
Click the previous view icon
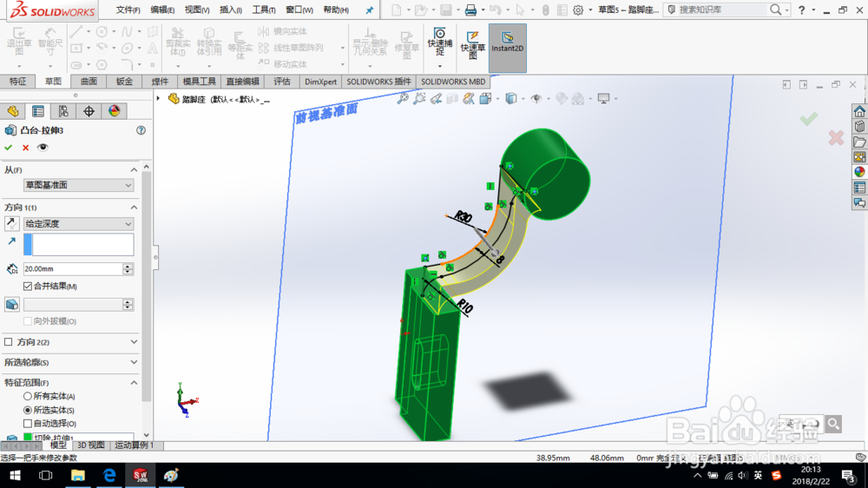[x=437, y=99]
